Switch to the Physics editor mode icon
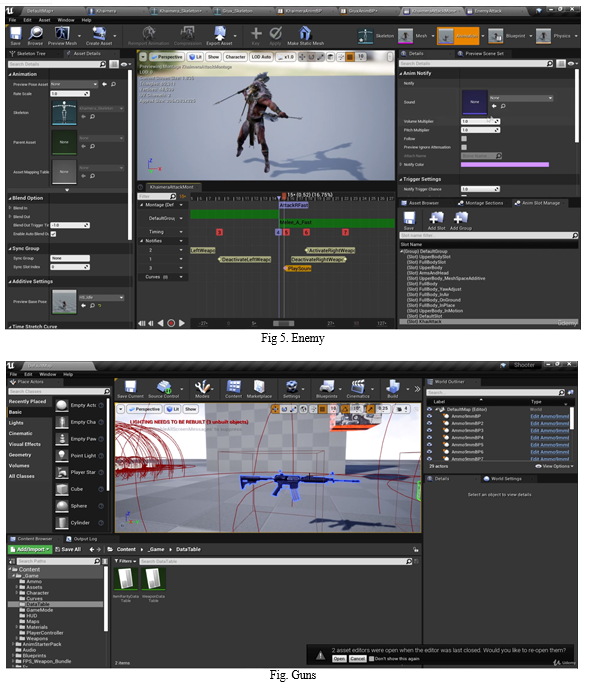 pyautogui.click(x=543, y=36)
